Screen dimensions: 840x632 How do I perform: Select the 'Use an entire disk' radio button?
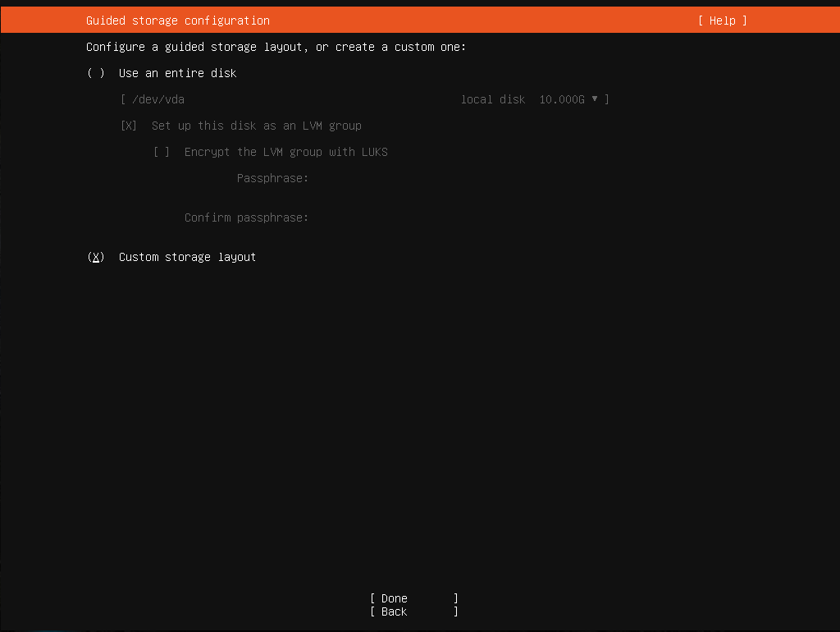click(x=96, y=73)
